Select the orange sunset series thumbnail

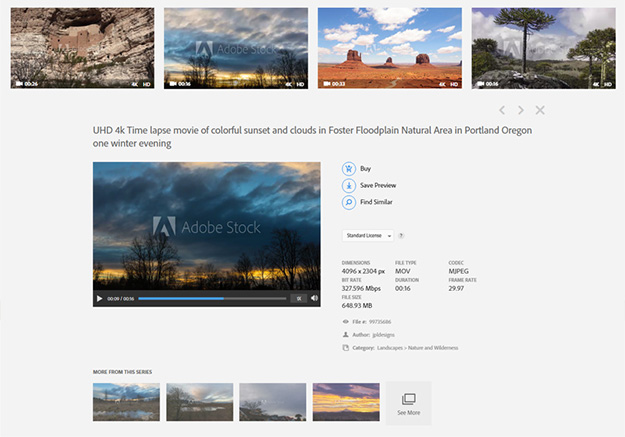click(345, 401)
